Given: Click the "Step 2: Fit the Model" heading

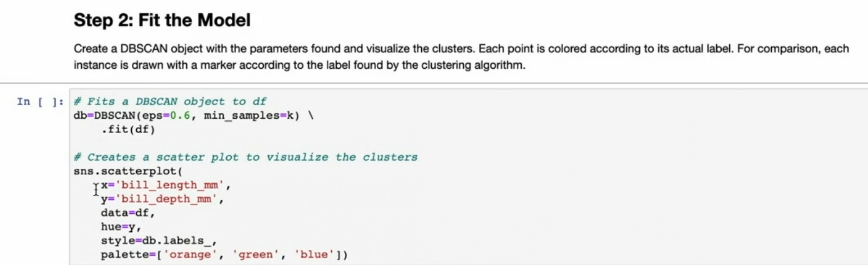Looking at the screenshot, I should (x=162, y=21).
